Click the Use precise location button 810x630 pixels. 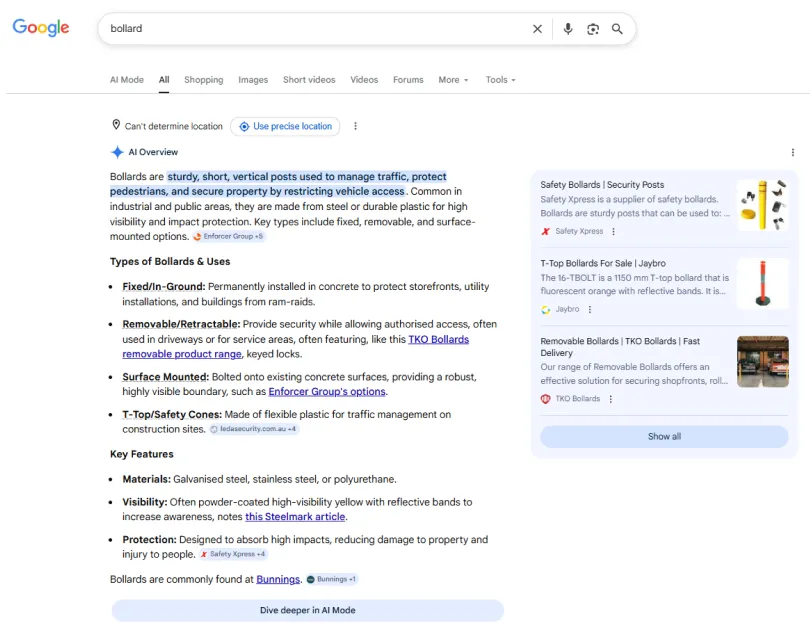285,126
